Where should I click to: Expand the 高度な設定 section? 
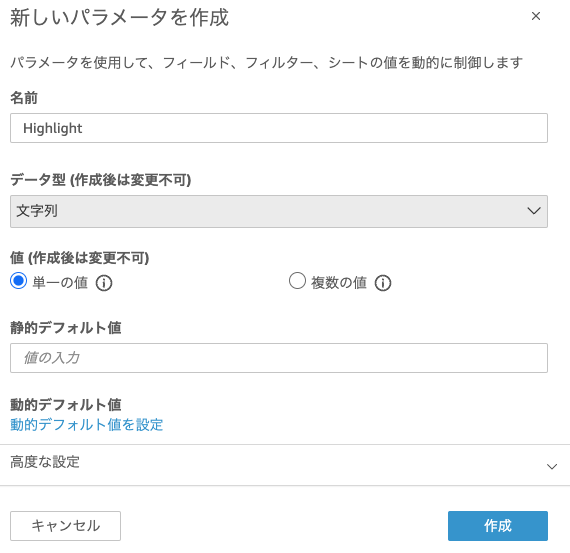[x=285, y=465]
